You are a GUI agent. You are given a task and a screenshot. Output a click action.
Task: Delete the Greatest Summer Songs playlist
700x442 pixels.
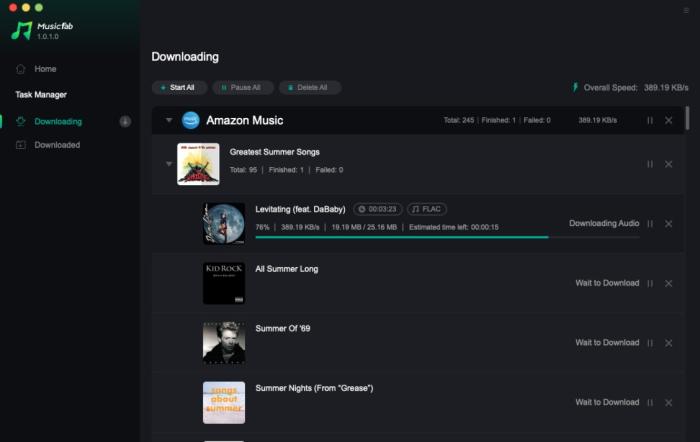[668, 164]
